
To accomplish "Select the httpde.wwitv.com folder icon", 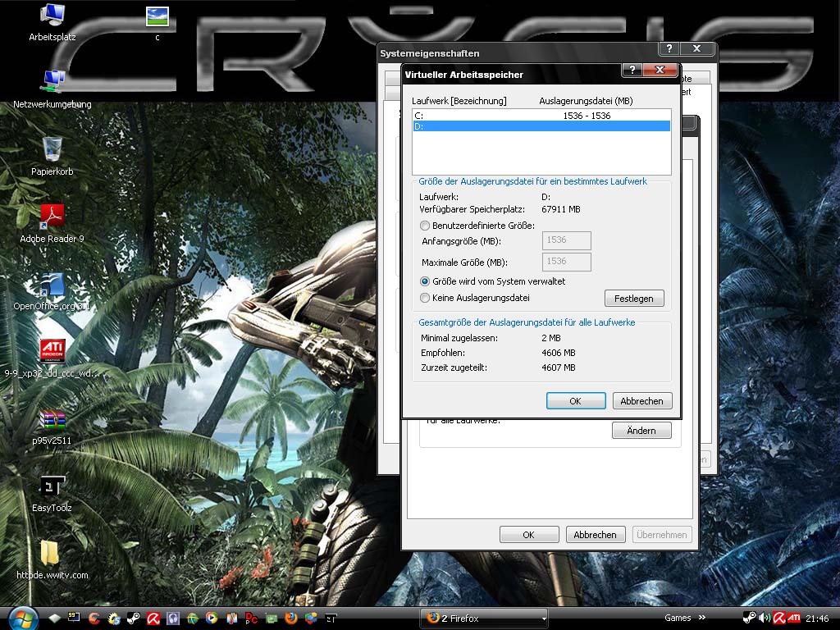I will [x=52, y=559].
